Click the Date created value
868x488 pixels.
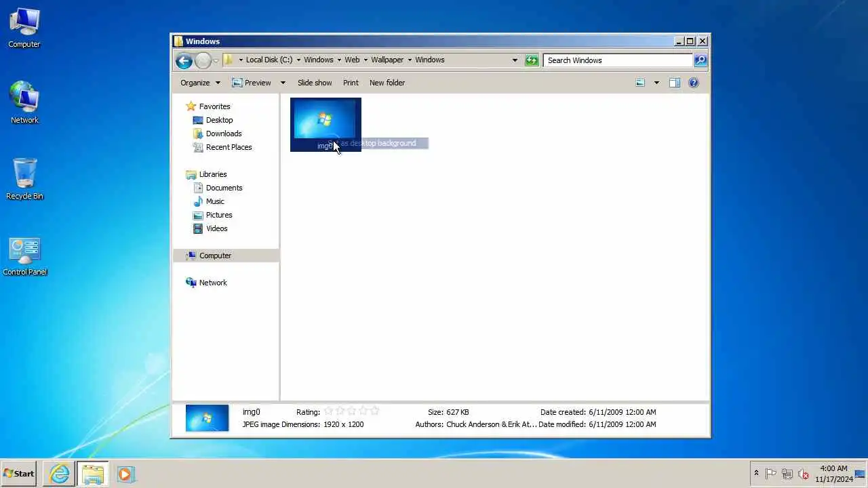[622, 412]
